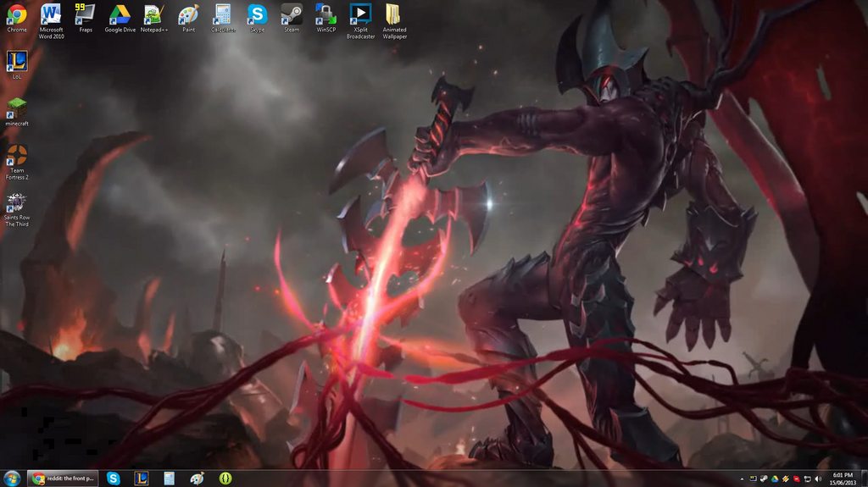
Task: Open League of Legends from the taskbar
Action: click(x=142, y=479)
